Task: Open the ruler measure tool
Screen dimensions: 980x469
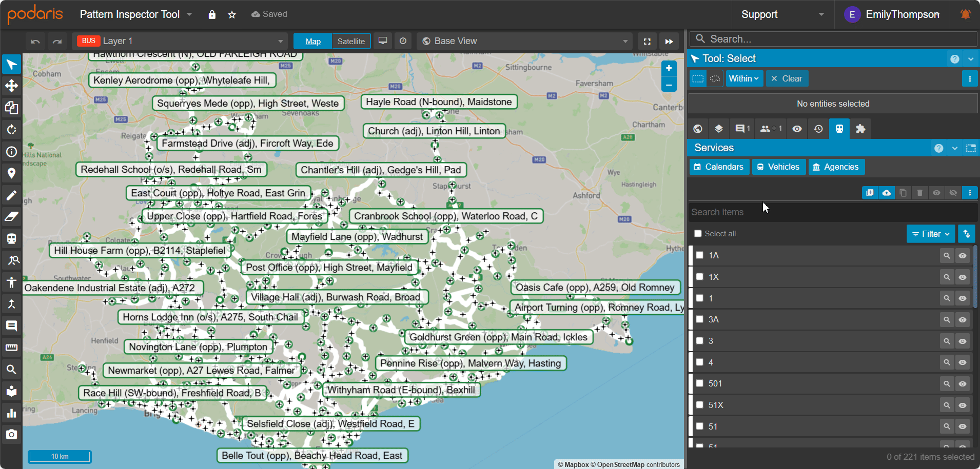Action: [x=11, y=348]
